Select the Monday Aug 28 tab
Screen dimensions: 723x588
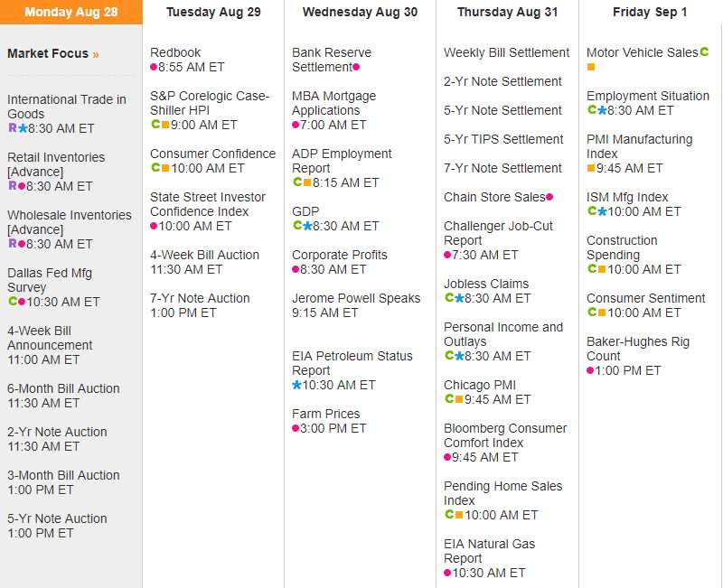(x=70, y=13)
